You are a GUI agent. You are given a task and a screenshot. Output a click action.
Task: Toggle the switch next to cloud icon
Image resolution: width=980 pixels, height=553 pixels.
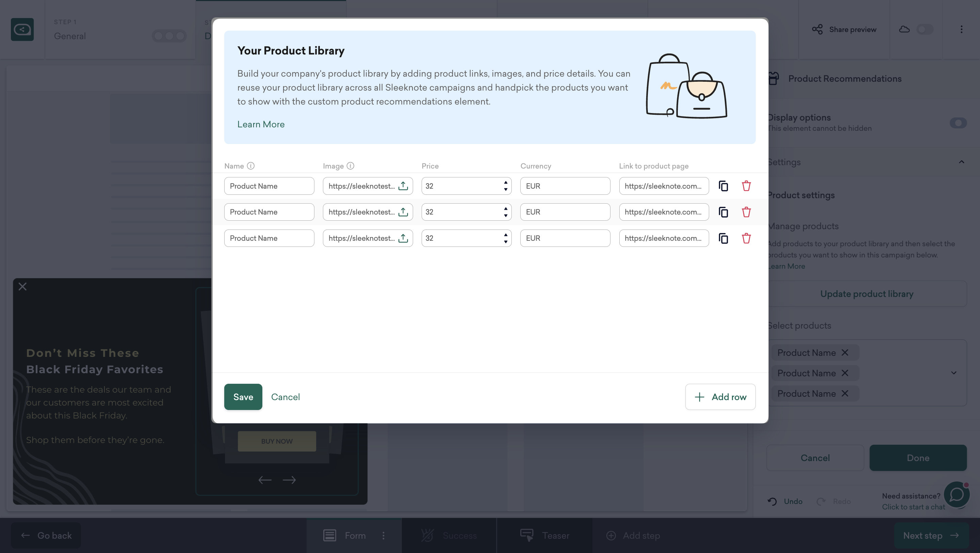tap(925, 29)
